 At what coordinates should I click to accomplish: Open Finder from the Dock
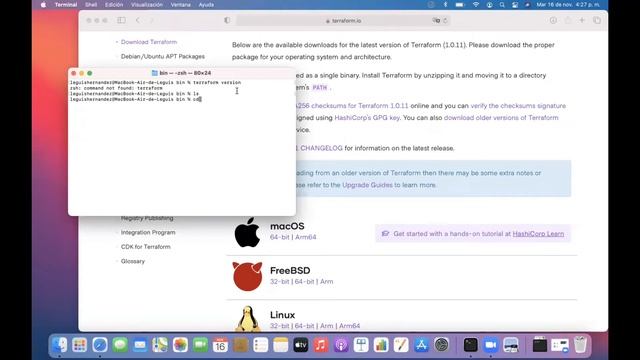60,345
